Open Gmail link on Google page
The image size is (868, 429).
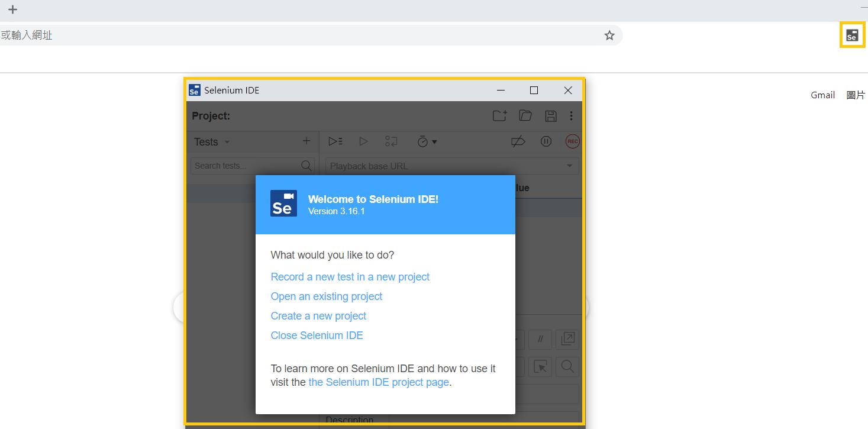click(x=822, y=95)
